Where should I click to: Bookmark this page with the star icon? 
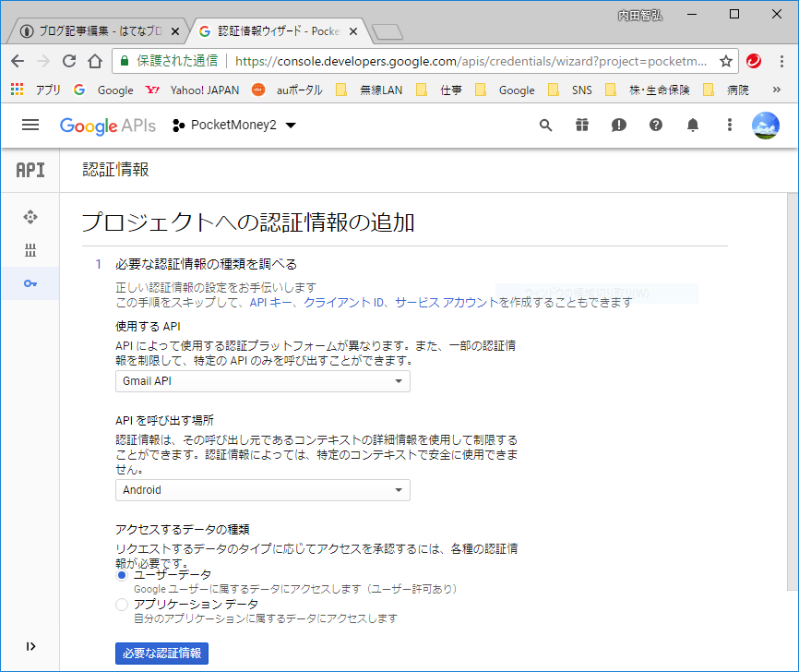pos(725,61)
